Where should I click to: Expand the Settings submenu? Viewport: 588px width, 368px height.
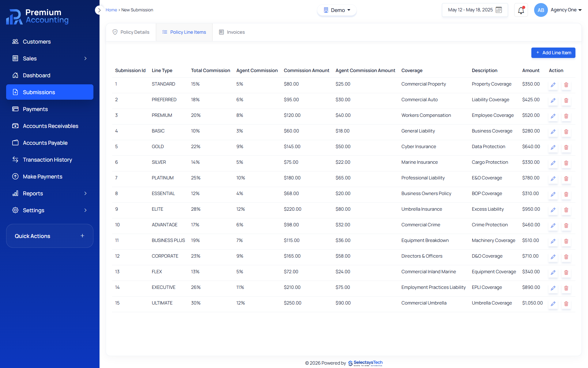[x=85, y=210]
